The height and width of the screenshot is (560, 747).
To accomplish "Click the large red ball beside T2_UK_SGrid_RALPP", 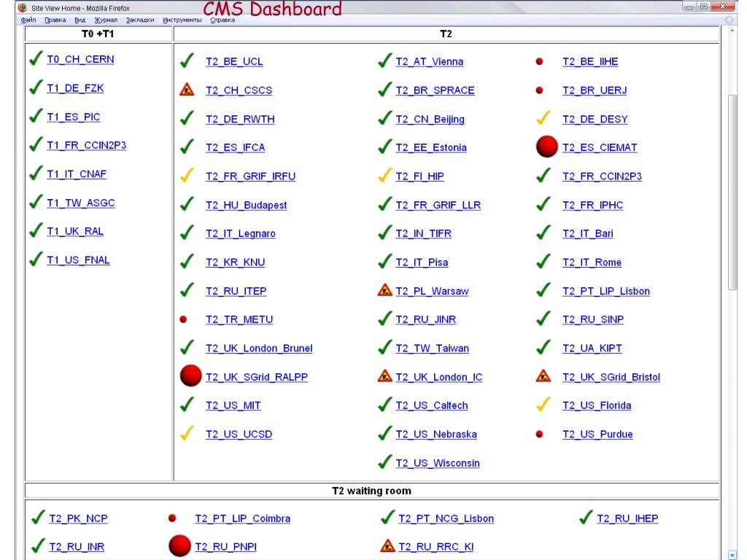I will point(190,376).
